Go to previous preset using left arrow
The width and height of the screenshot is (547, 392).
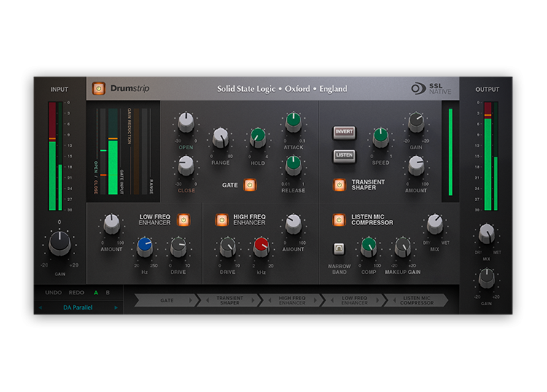[x=40, y=307]
